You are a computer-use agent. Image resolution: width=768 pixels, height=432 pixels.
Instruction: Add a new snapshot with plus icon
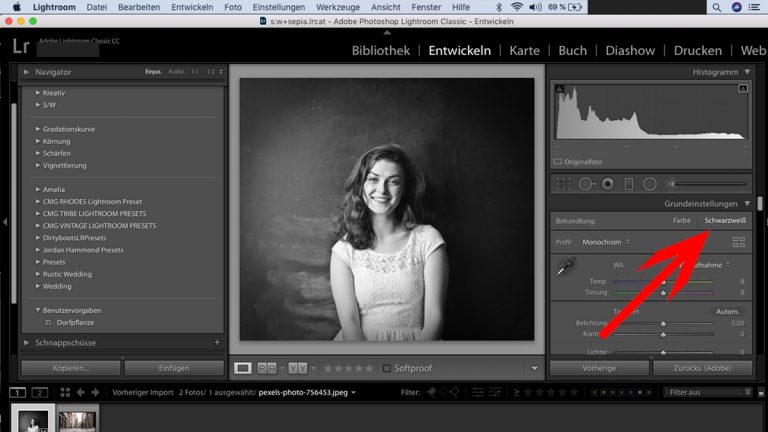pyautogui.click(x=217, y=342)
